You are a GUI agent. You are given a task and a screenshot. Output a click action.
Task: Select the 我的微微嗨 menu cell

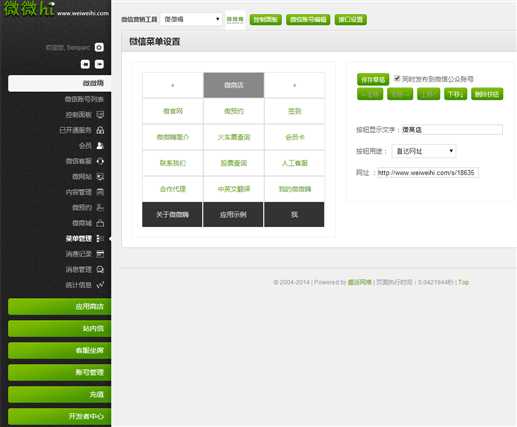point(294,189)
